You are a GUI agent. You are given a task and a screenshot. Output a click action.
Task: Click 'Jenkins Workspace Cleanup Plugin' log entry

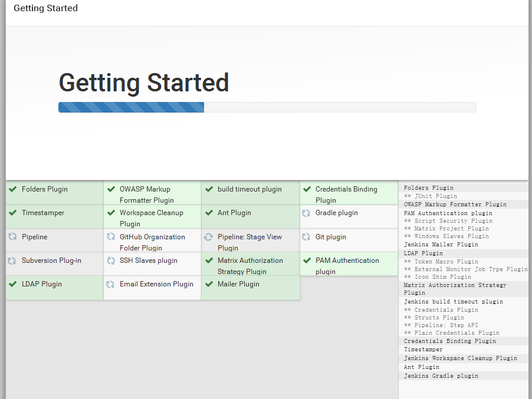tap(461, 358)
